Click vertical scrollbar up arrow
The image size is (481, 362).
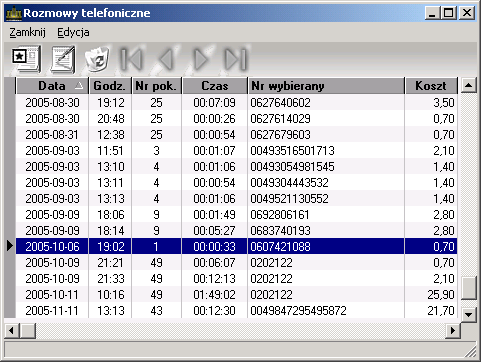point(469,86)
